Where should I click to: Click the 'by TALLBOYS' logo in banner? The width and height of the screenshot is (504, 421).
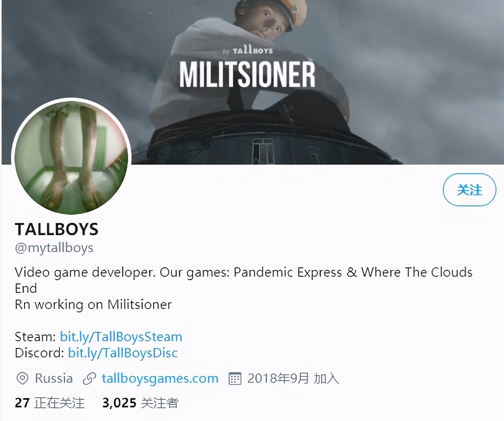point(248,50)
